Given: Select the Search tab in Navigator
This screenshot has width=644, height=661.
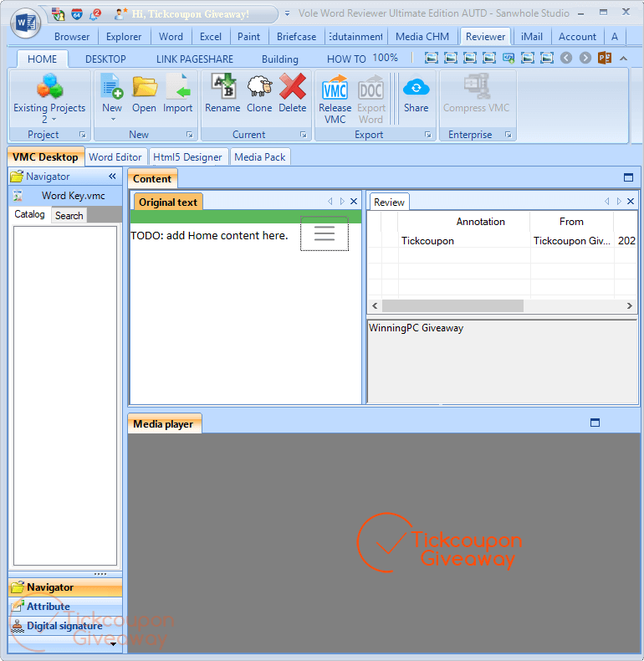Looking at the screenshot, I should 69,215.
